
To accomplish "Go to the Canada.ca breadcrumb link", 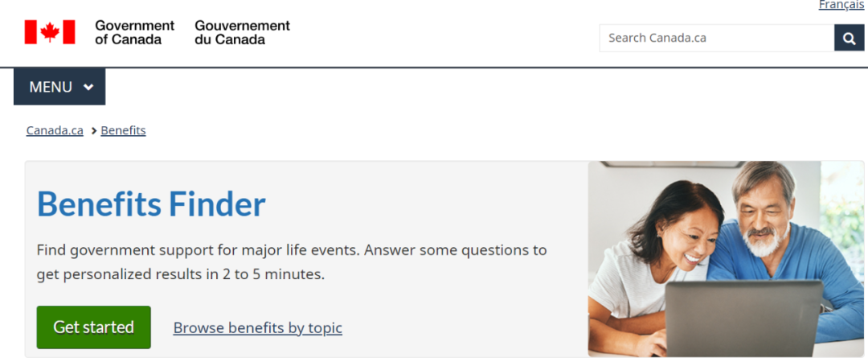I will coord(55,131).
